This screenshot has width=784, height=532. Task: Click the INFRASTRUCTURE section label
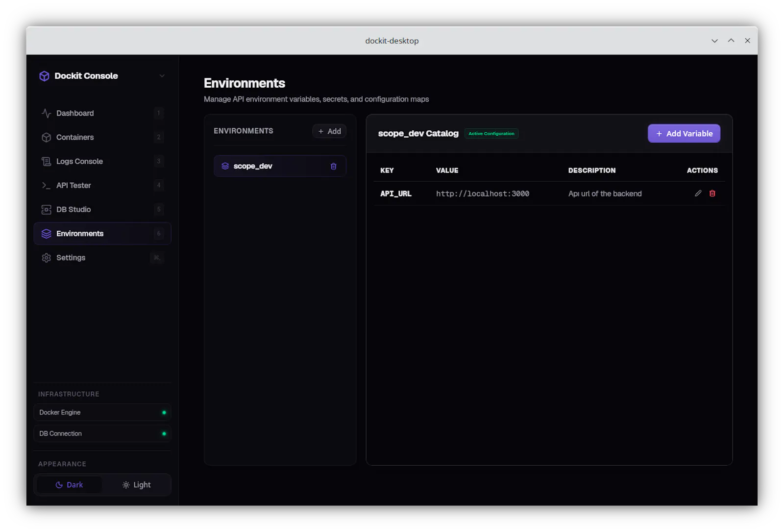point(69,394)
